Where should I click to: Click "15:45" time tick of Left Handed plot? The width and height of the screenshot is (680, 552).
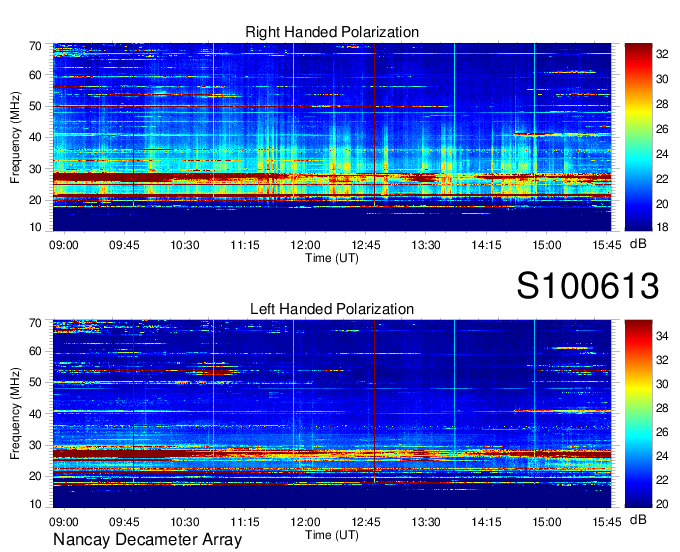[x=607, y=522]
